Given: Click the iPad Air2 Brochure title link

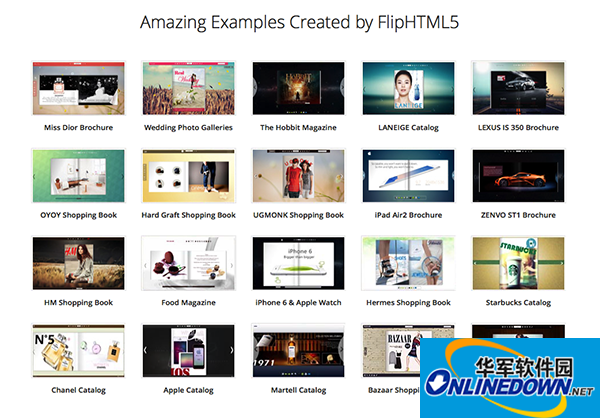Looking at the screenshot, I should (408, 215).
